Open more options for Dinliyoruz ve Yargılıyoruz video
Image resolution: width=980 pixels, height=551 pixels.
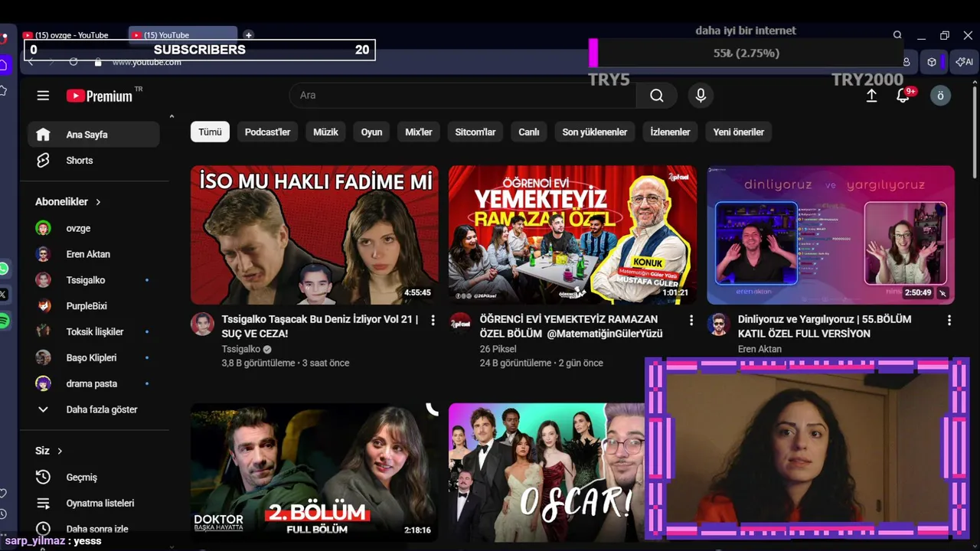[x=949, y=320]
